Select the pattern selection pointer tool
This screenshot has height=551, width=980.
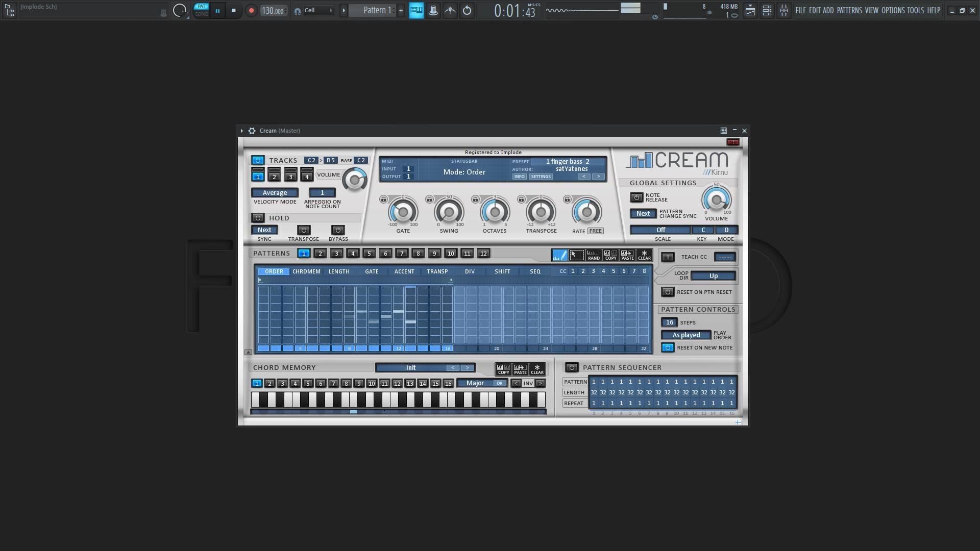click(576, 255)
